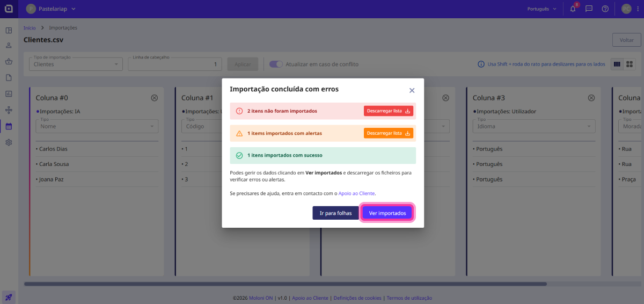Click the 2 itens não foram importados message
The height and width of the screenshot is (304, 644).
tap(282, 111)
